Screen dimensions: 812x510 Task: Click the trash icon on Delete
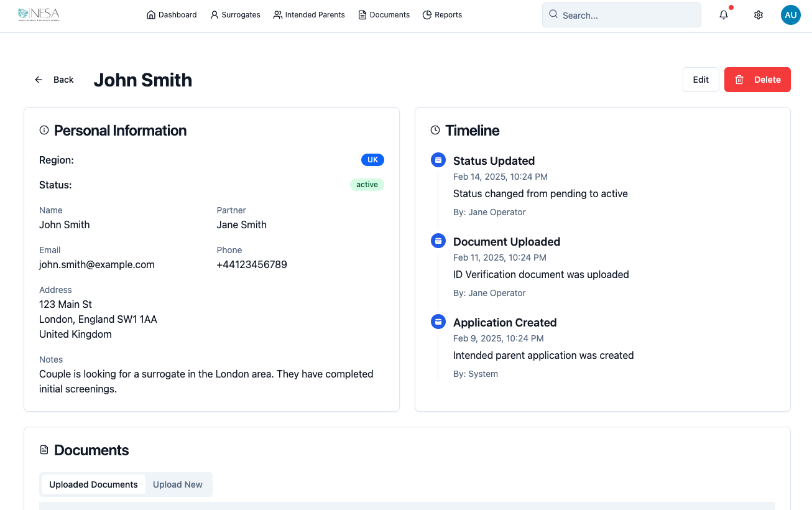[x=739, y=80]
